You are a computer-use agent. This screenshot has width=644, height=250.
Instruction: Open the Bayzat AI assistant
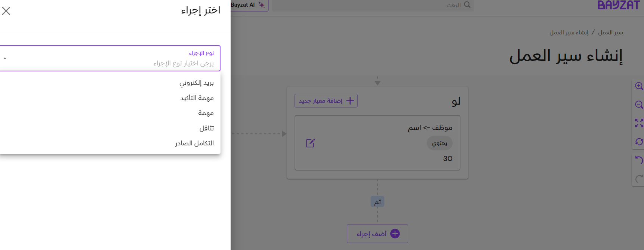[248, 5]
